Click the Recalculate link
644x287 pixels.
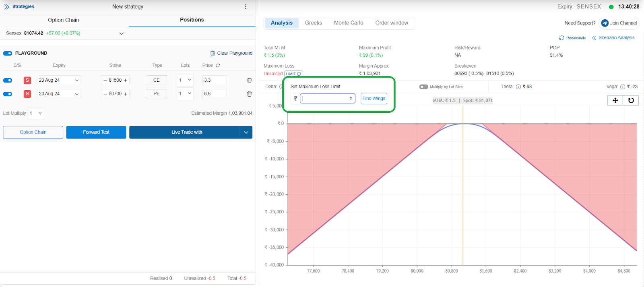(576, 38)
